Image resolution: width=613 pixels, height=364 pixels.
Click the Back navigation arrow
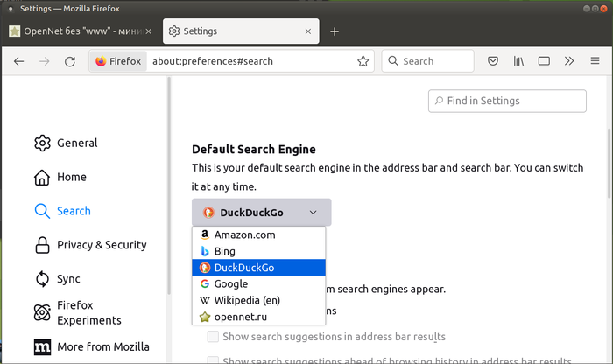(19, 61)
